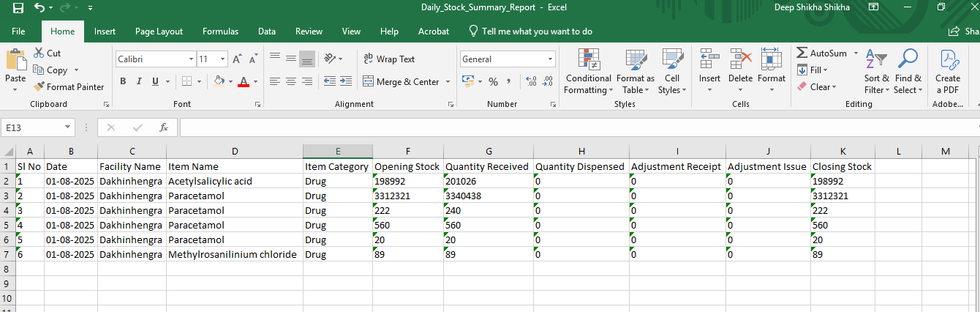Click the red font color swatch button
Image resolution: width=980 pixels, height=312 pixels.
244,81
